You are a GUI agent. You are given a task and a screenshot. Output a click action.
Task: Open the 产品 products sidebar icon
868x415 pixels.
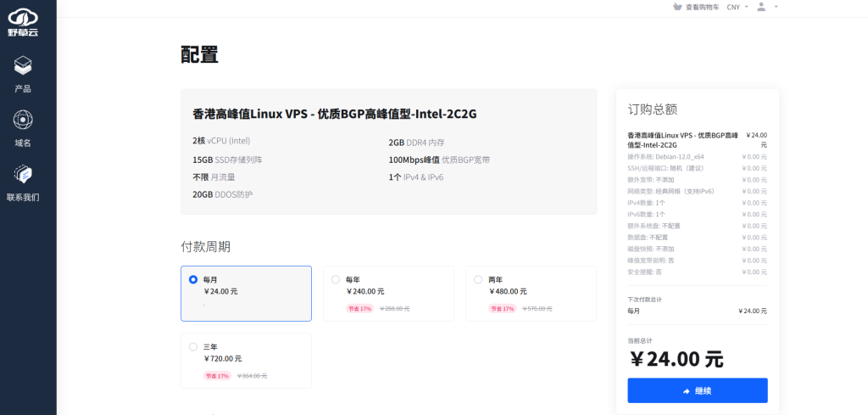click(23, 65)
